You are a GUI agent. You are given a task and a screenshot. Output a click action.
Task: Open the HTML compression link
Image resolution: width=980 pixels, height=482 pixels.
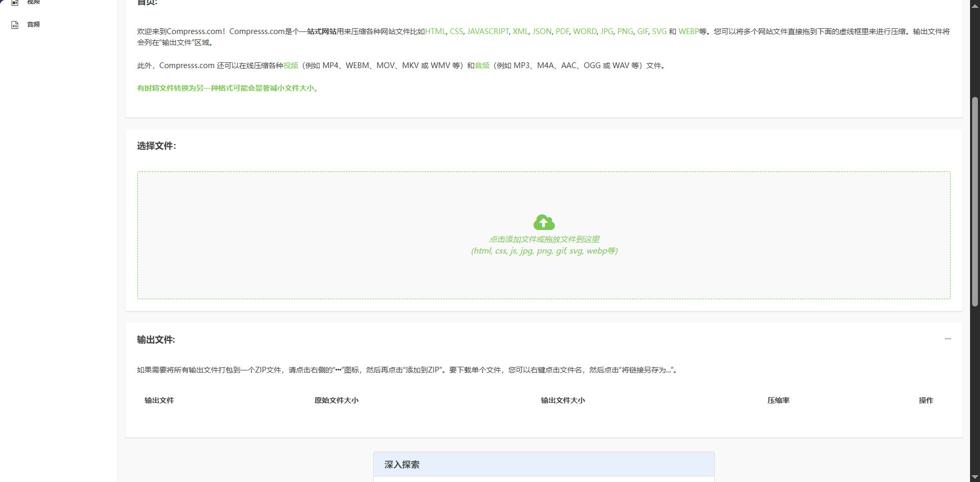click(435, 31)
